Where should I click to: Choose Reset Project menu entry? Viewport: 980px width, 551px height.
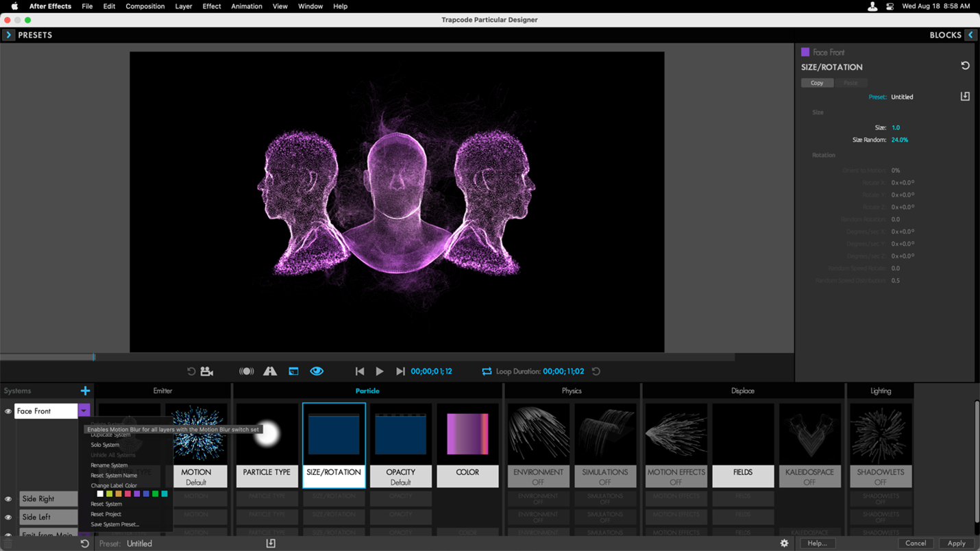coord(106,514)
